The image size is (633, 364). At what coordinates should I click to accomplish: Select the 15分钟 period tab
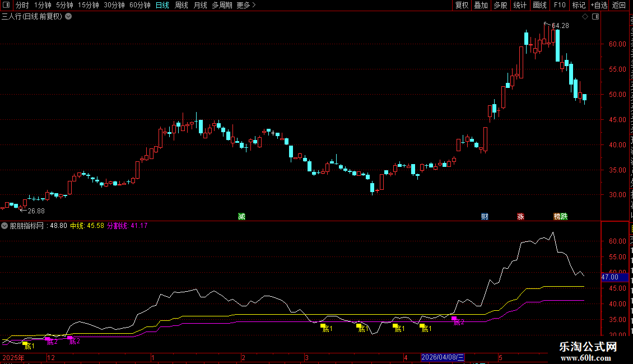coord(89,5)
